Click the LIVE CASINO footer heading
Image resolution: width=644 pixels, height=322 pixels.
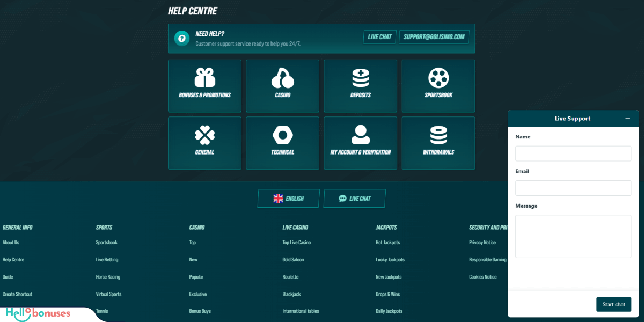coord(295,228)
